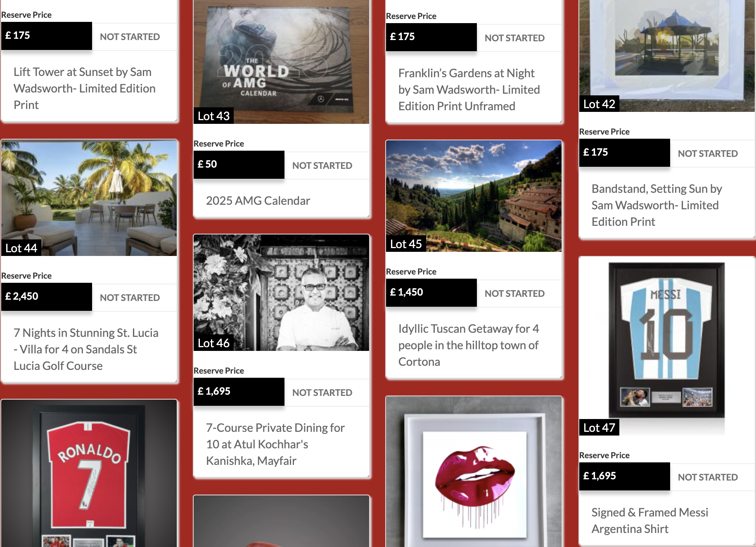756x547 pixels.
Task: Open Bandstand, Setting Sun lot title
Action: pyautogui.click(x=657, y=205)
